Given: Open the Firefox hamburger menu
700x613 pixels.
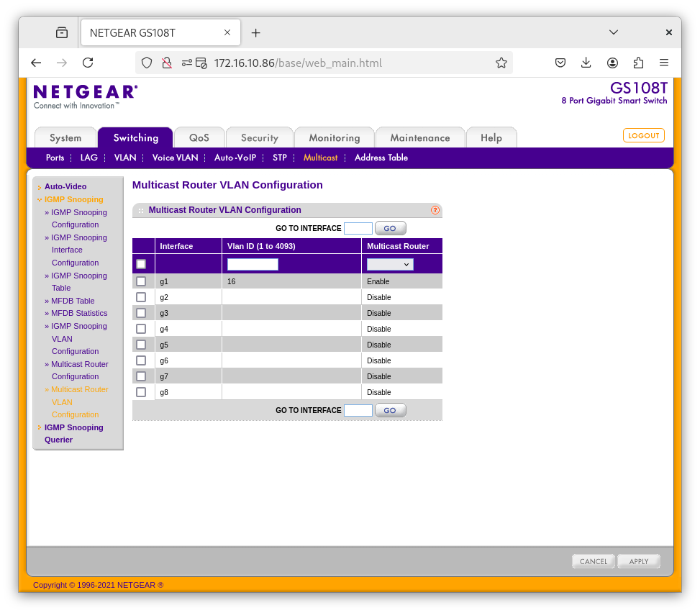Looking at the screenshot, I should (664, 63).
